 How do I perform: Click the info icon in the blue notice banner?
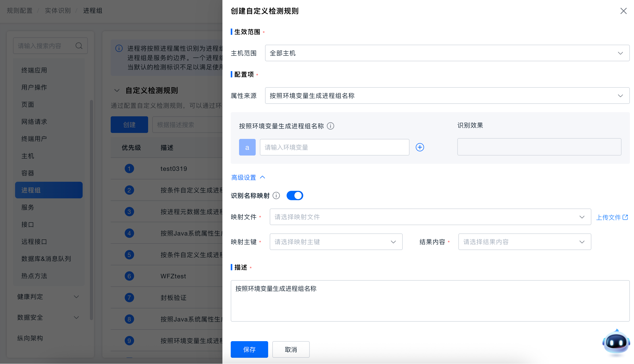click(119, 48)
